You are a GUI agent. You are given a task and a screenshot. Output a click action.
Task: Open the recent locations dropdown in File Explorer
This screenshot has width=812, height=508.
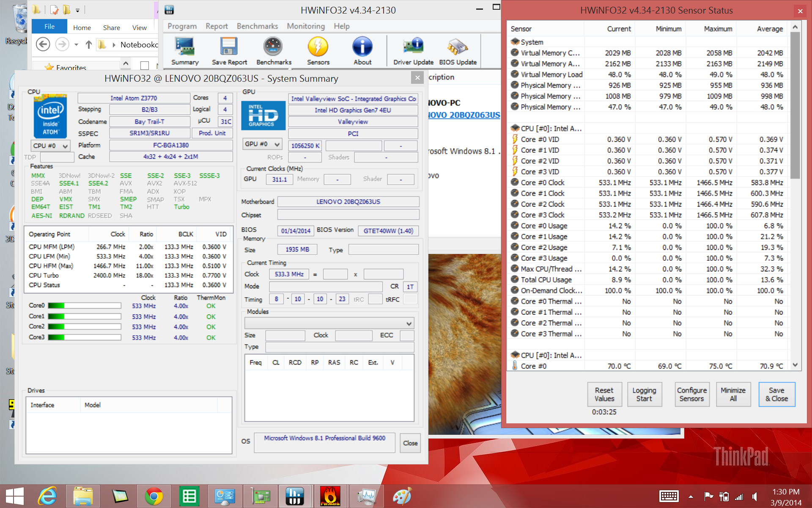(76, 44)
